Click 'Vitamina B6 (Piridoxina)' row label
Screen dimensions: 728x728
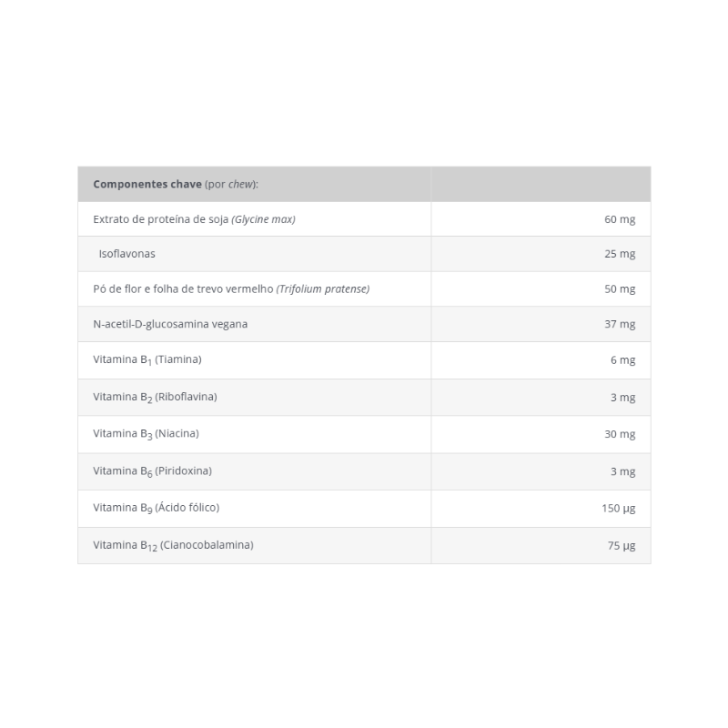click(x=152, y=471)
